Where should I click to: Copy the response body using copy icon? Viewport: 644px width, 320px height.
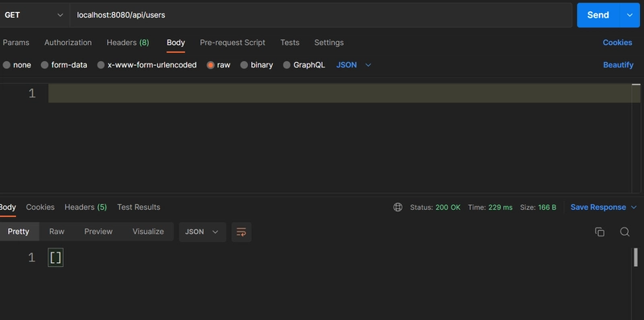pyautogui.click(x=599, y=232)
